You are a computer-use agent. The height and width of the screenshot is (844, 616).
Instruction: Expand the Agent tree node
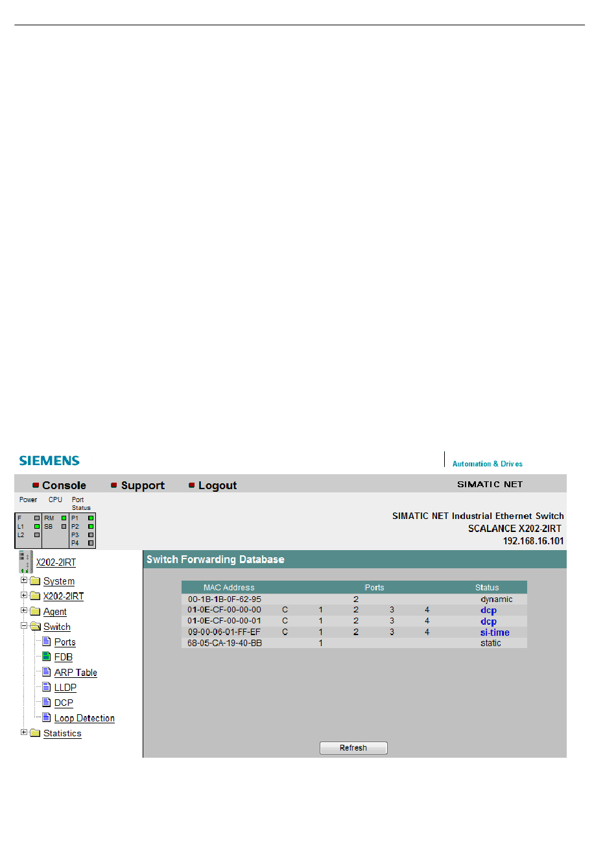point(24,610)
